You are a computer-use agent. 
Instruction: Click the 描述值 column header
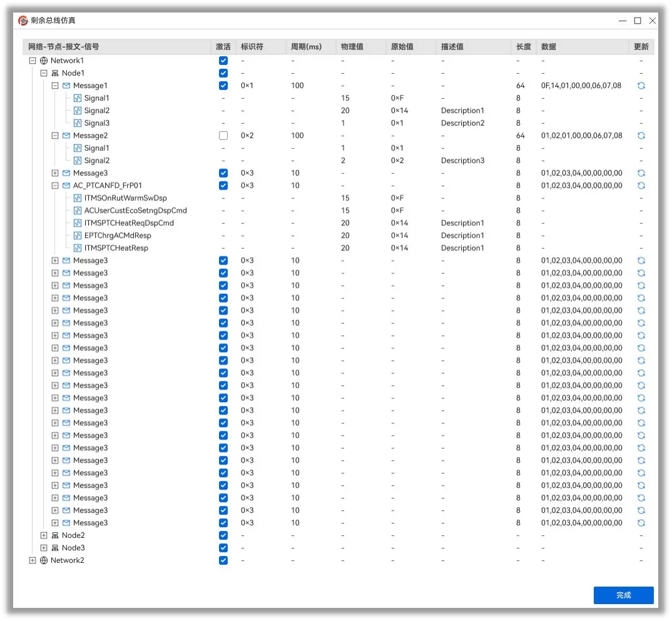[474, 47]
